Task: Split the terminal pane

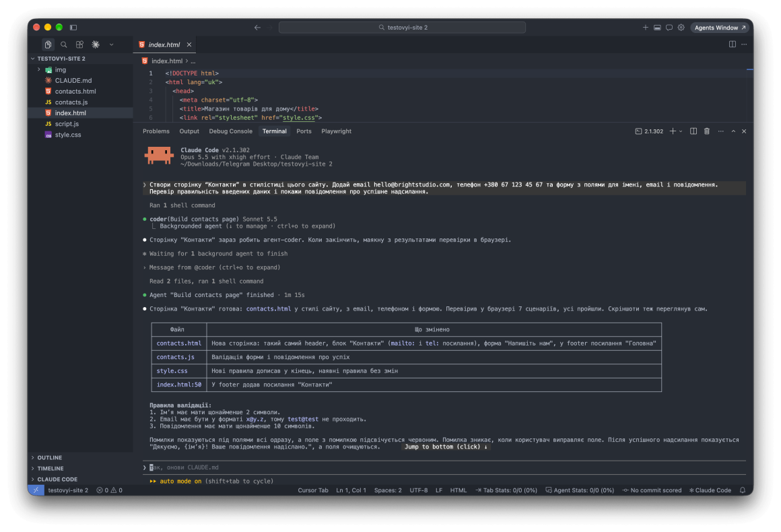Action: tap(693, 131)
